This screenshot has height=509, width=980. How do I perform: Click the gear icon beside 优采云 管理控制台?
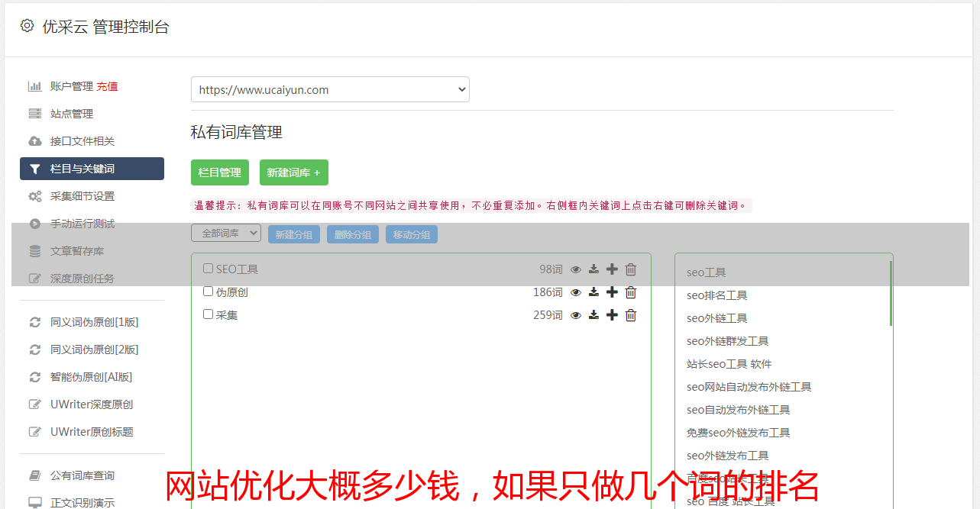pos(27,26)
